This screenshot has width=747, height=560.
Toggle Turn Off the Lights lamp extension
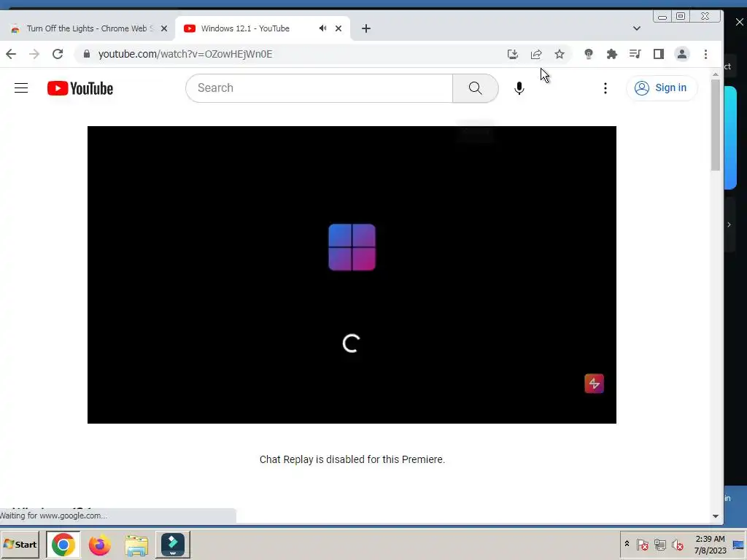pyautogui.click(x=589, y=54)
